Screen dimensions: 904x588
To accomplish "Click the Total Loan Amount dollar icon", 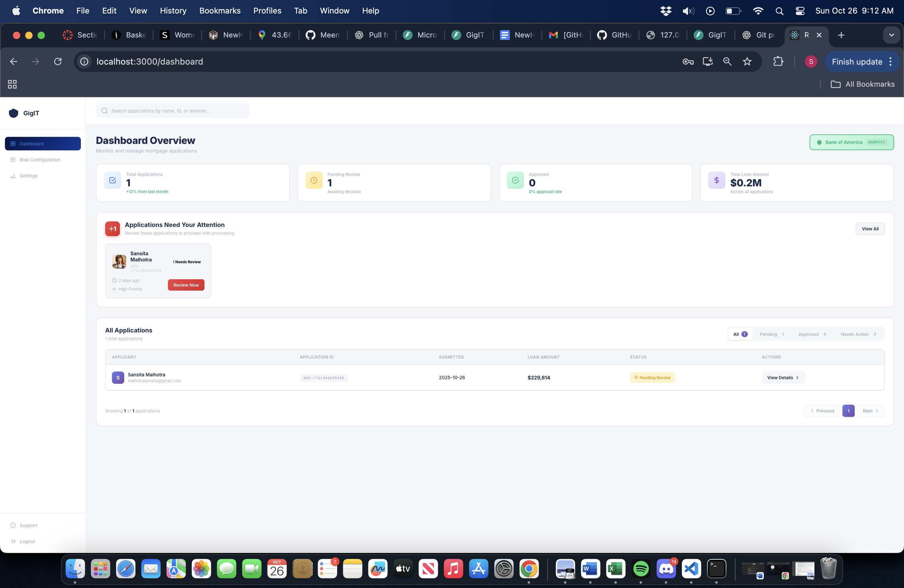I will [x=716, y=181].
